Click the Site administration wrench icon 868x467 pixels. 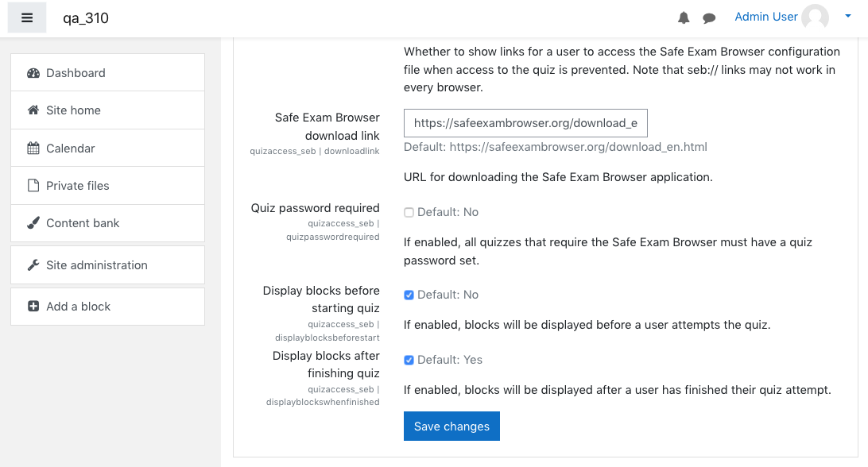point(33,265)
